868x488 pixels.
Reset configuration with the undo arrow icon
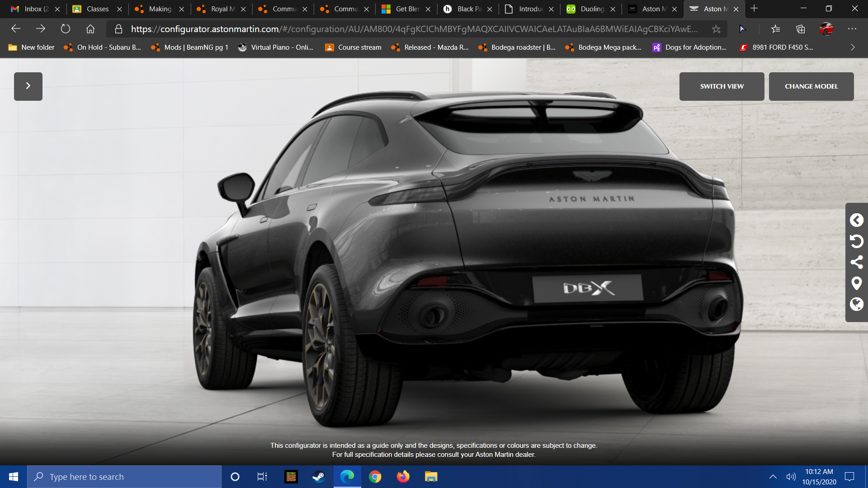click(x=856, y=241)
